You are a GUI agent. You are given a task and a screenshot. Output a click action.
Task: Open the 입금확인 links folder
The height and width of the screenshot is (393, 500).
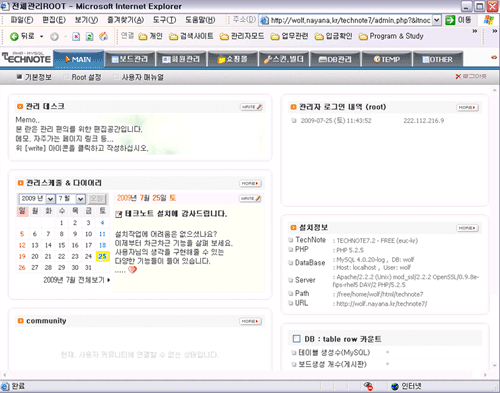[x=333, y=36]
